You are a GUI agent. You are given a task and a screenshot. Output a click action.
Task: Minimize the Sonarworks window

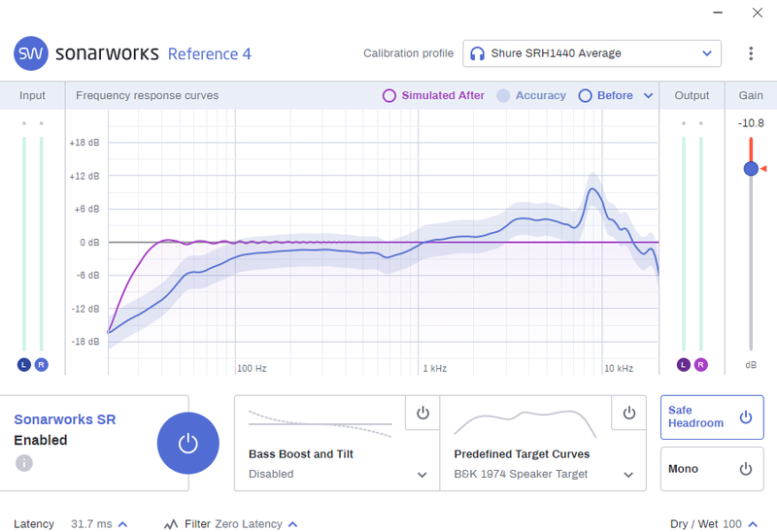tap(718, 13)
